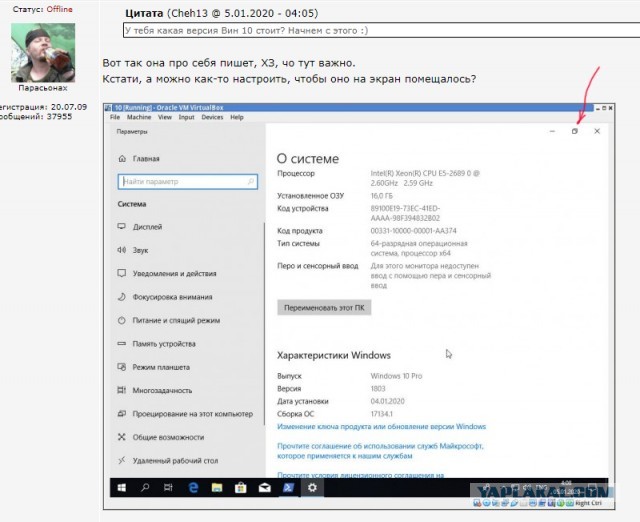Open the Mail app on taskbar
640x522 pixels.
264,487
